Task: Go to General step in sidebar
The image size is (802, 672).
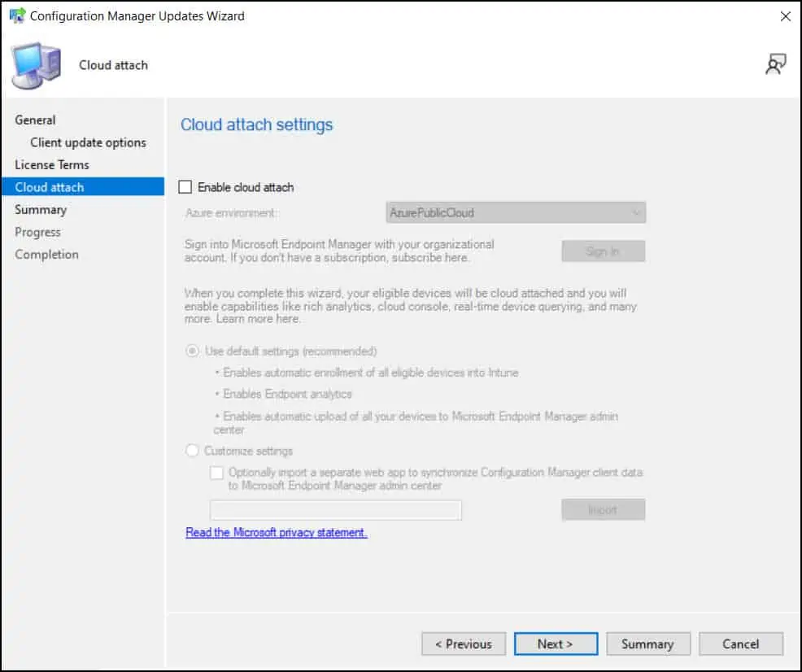Action: 35,120
